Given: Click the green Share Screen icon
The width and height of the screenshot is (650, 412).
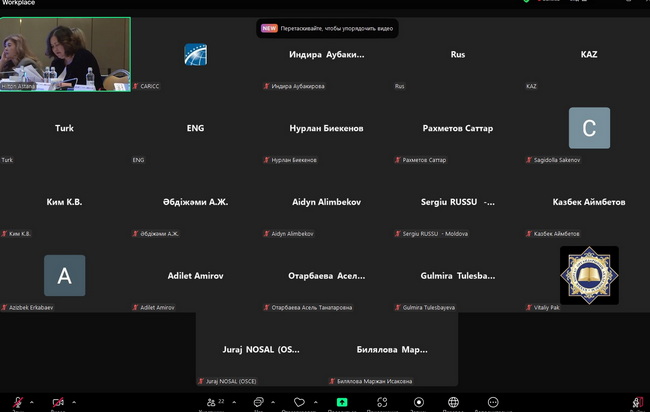Looking at the screenshot, I should [342, 402].
